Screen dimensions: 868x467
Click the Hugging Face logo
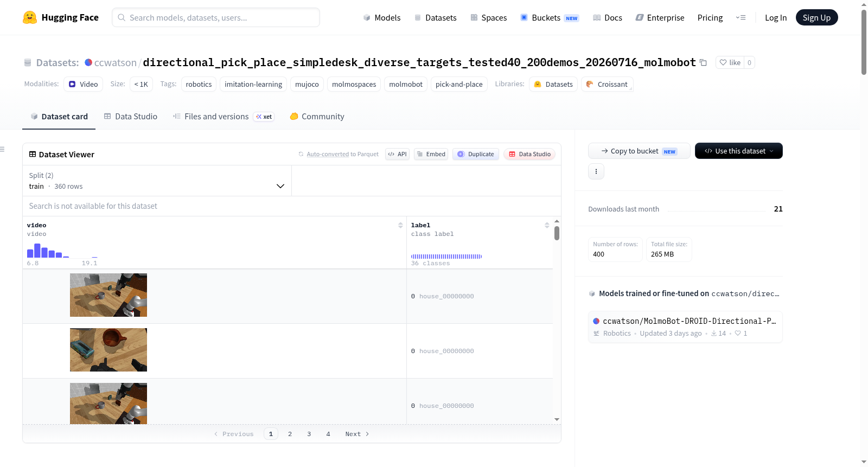[x=61, y=17]
